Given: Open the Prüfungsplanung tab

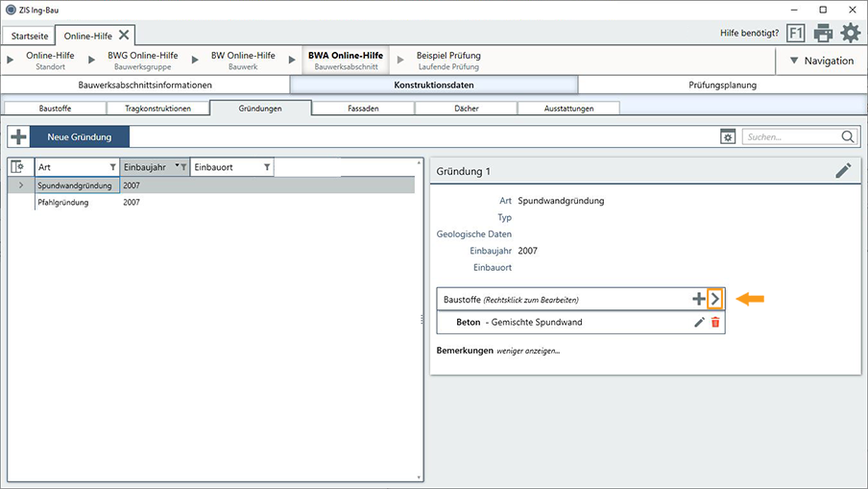Looking at the screenshot, I should click(x=722, y=85).
